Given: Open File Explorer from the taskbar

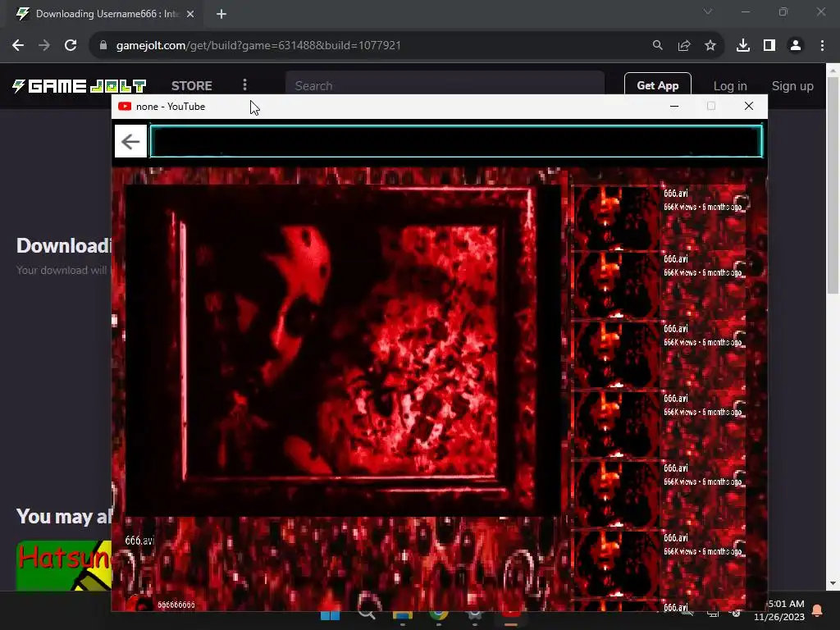Looking at the screenshot, I should click(402, 615).
